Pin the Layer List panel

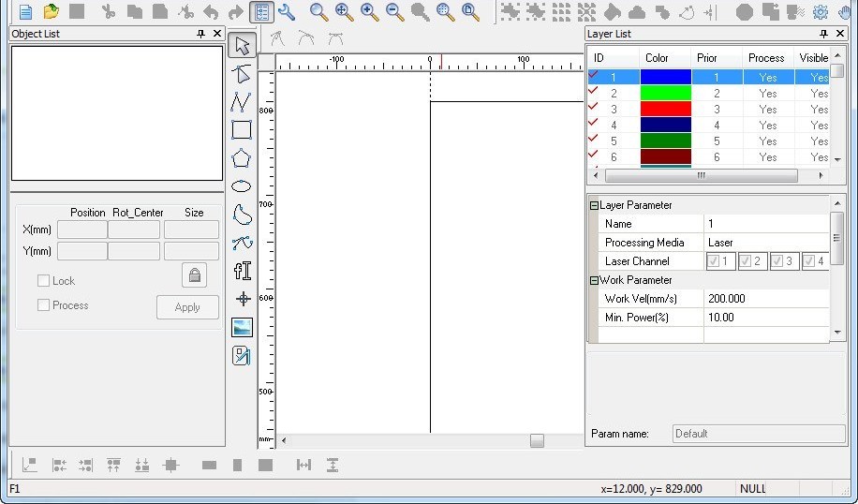(x=823, y=34)
